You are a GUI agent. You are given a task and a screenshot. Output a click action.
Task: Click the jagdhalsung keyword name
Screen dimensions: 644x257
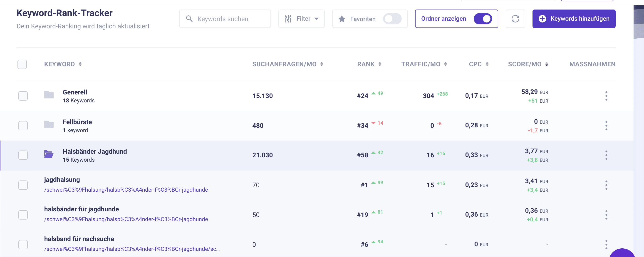pos(62,180)
